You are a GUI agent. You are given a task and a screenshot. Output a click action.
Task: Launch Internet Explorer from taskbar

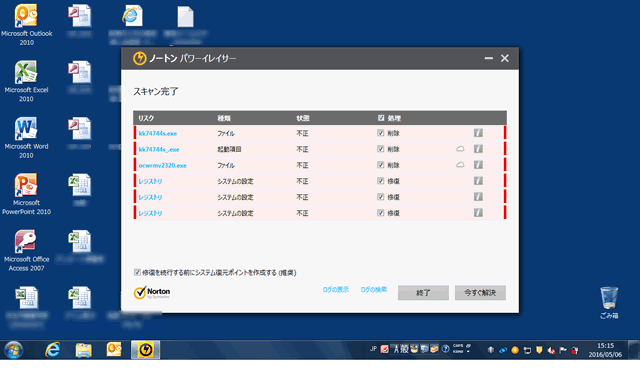pos(53,350)
